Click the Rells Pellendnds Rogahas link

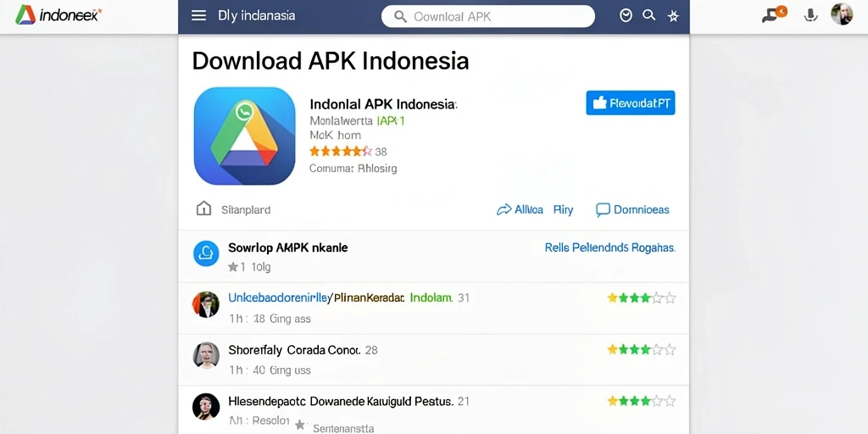[x=610, y=248]
